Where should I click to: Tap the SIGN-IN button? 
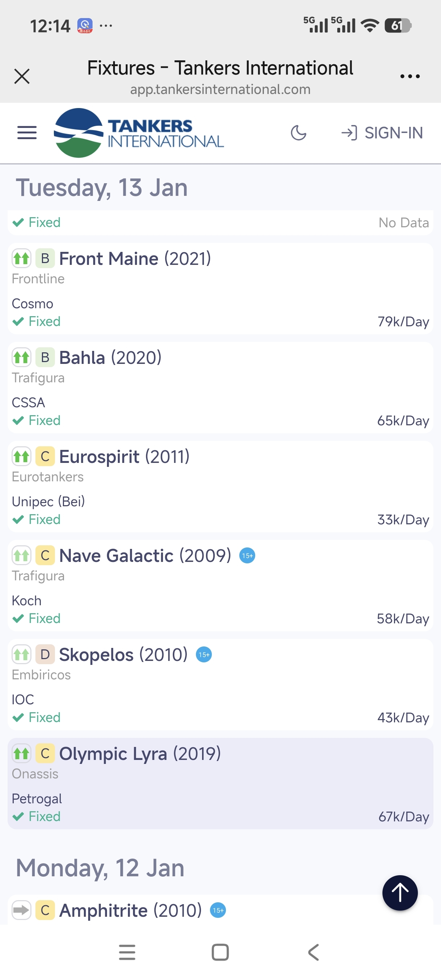(x=382, y=133)
